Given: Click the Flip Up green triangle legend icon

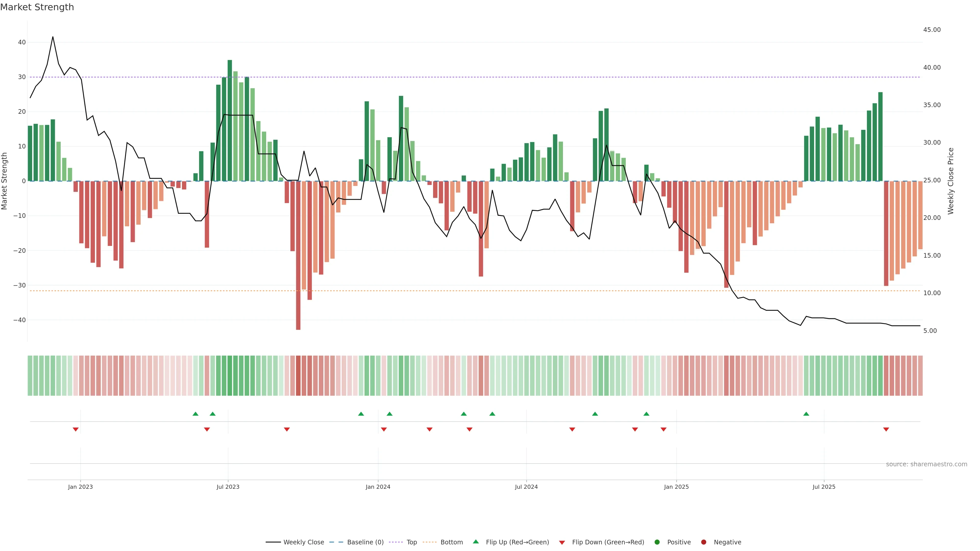Looking at the screenshot, I should tap(475, 542).
